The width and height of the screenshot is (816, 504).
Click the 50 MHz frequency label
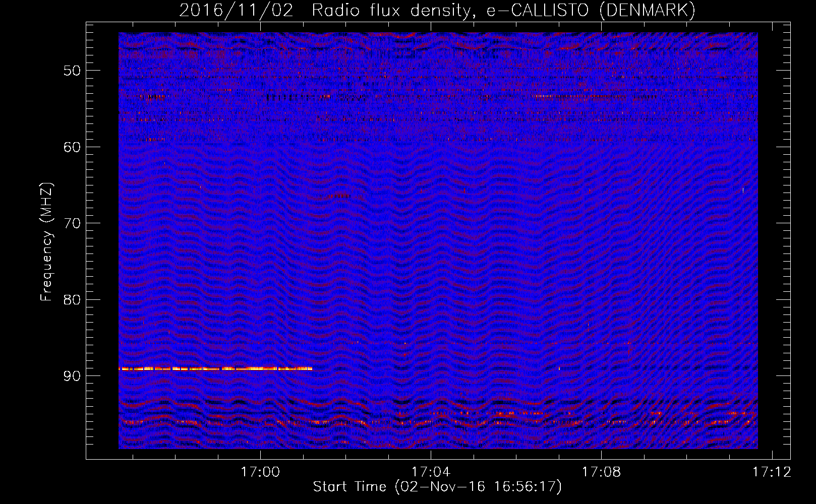[72, 71]
